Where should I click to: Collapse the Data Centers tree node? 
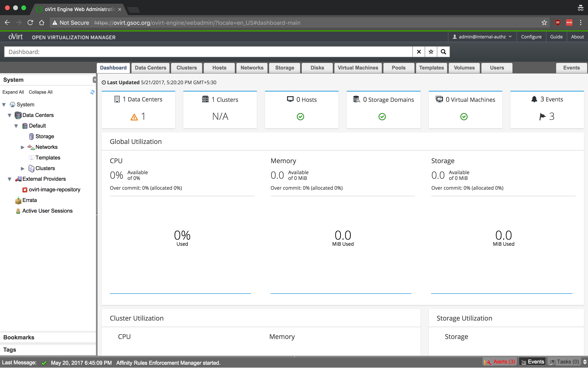[x=10, y=115]
